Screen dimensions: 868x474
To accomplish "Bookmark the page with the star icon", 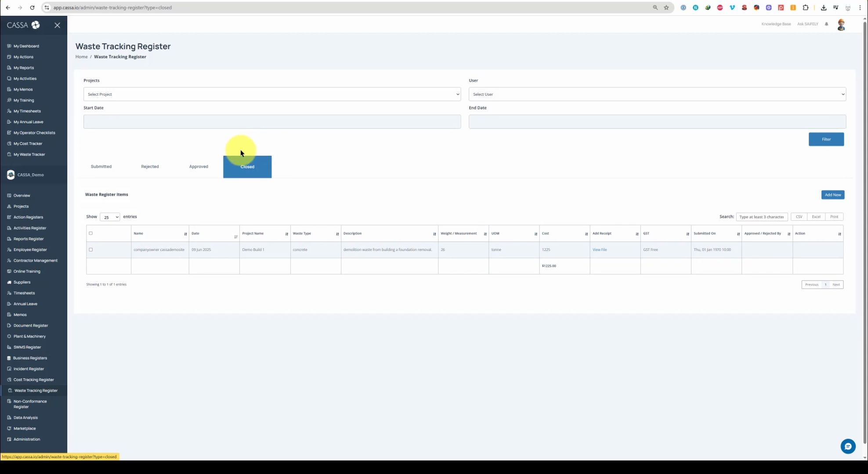I will (x=666, y=7).
